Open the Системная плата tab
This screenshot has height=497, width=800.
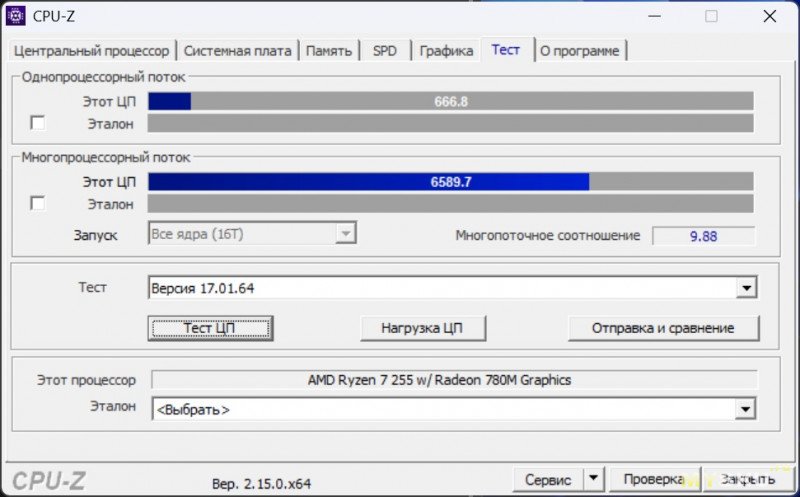pyautogui.click(x=237, y=51)
